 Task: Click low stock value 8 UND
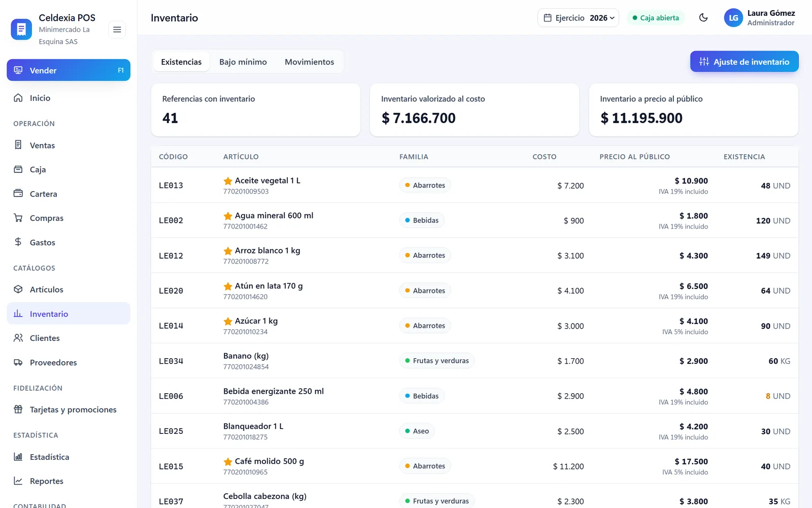point(778,396)
